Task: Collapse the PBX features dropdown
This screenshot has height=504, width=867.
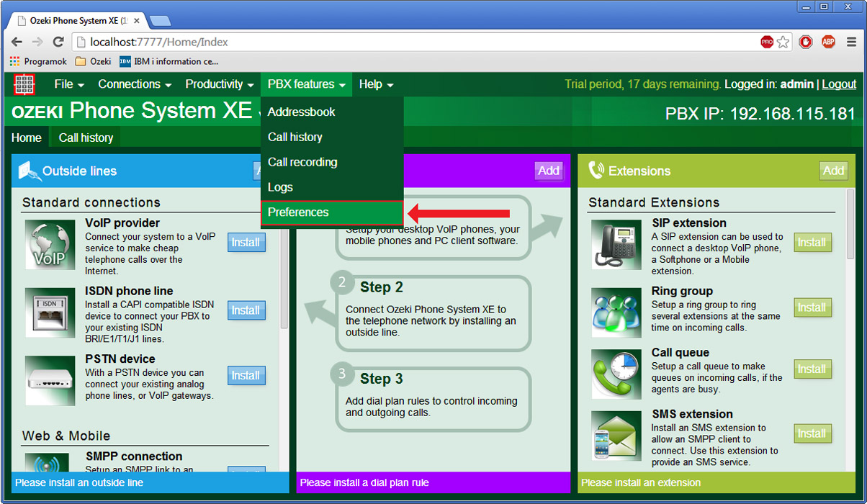Action: [x=306, y=84]
